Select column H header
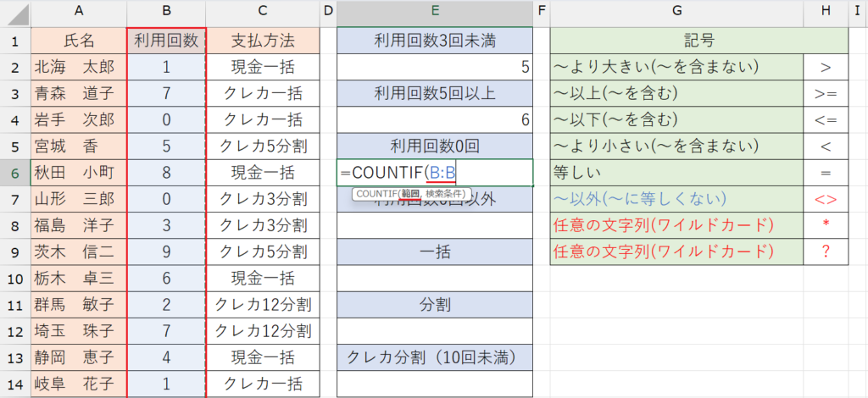The image size is (868, 398). pos(826,13)
